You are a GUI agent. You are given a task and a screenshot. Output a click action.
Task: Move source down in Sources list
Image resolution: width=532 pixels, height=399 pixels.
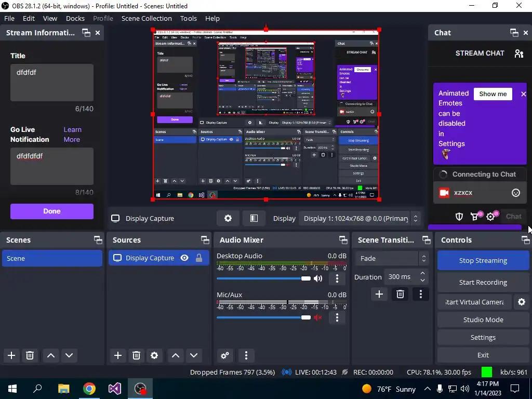click(194, 355)
